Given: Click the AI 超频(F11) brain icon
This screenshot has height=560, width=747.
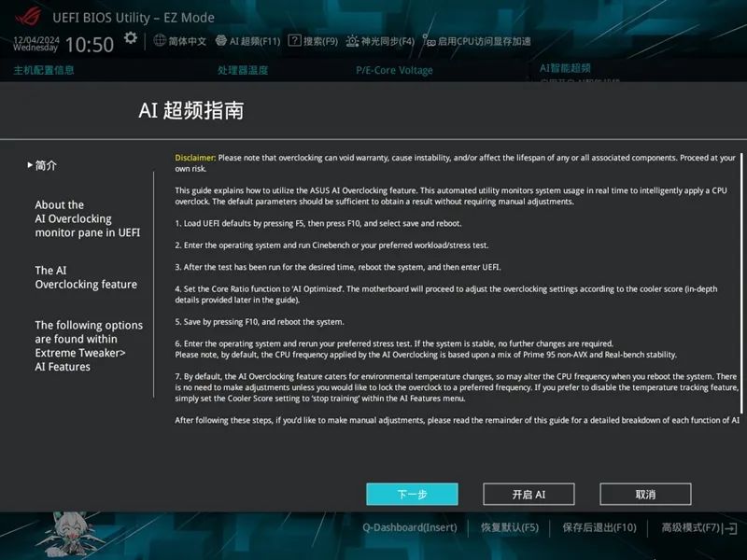Looking at the screenshot, I should tap(220, 41).
